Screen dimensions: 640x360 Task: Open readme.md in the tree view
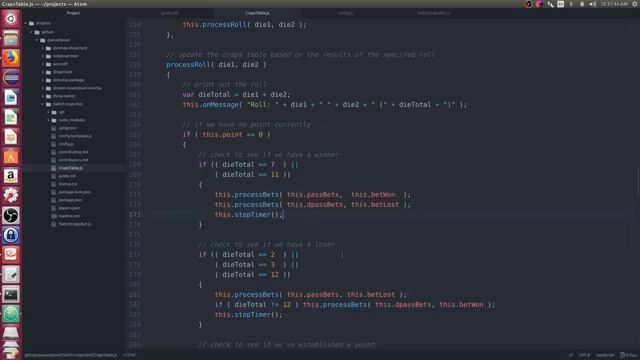pyautogui.click(x=69, y=216)
